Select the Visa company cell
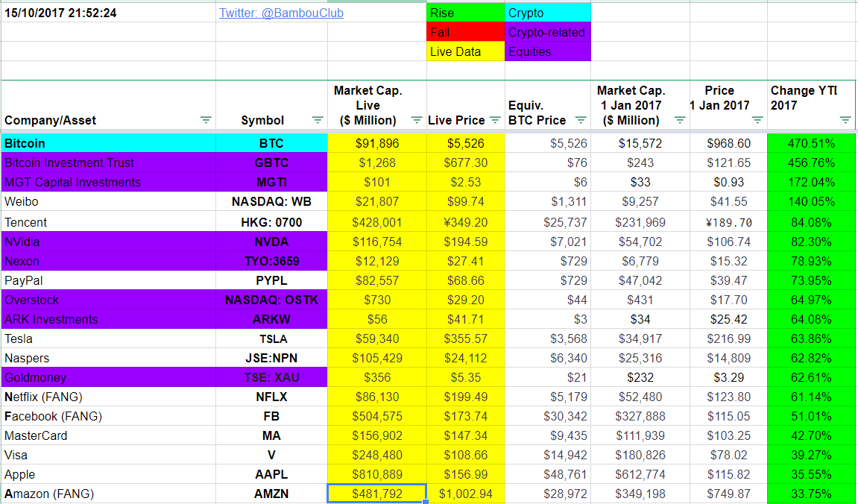 [x=108, y=456]
